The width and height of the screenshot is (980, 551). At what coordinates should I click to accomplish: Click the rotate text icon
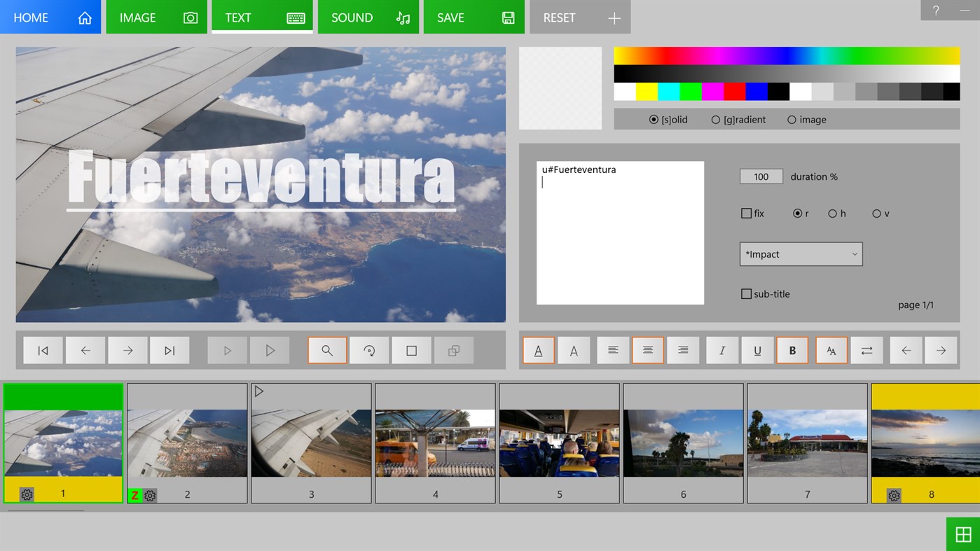(369, 350)
